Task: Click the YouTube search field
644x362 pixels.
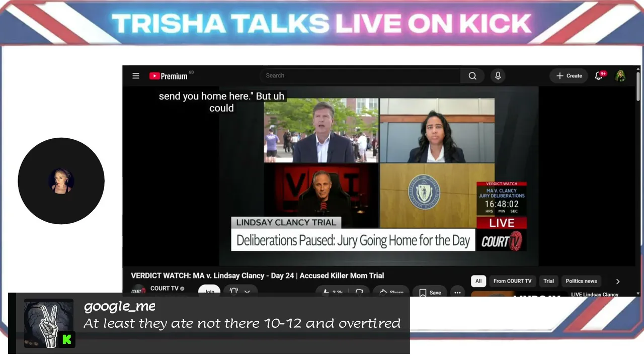Action: (360, 76)
